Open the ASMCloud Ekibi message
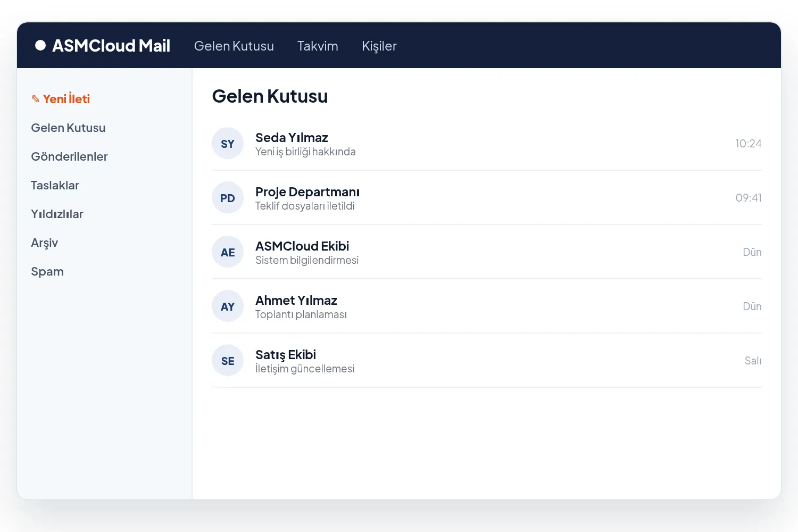The height and width of the screenshot is (532, 798). [487, 252]
